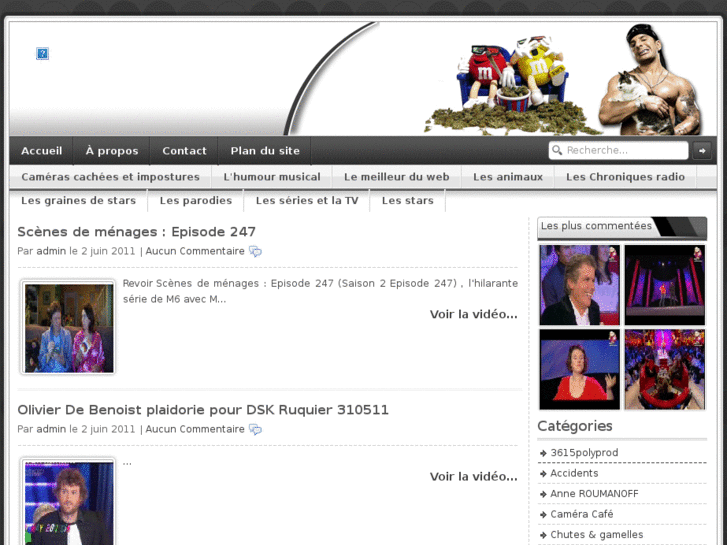Open Plan du site

pos(265,151)
